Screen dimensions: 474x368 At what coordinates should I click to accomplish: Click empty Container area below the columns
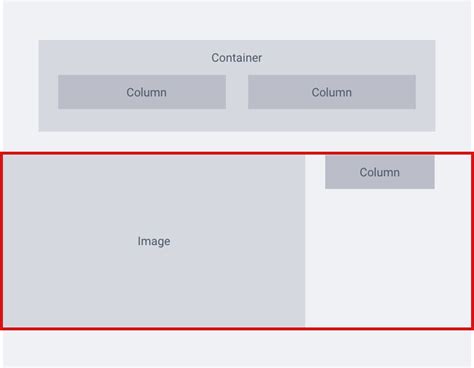(x=237, y=120)
